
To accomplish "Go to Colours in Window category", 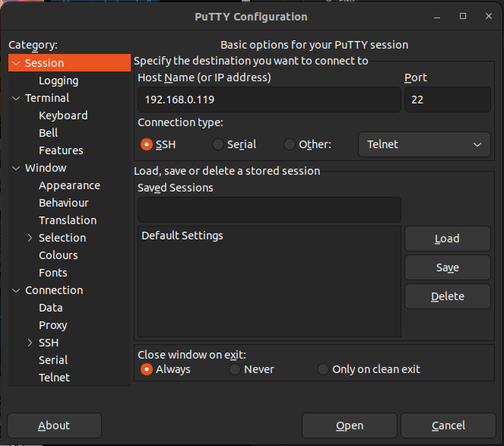I will pyautogui.click(x=59, y=255).
